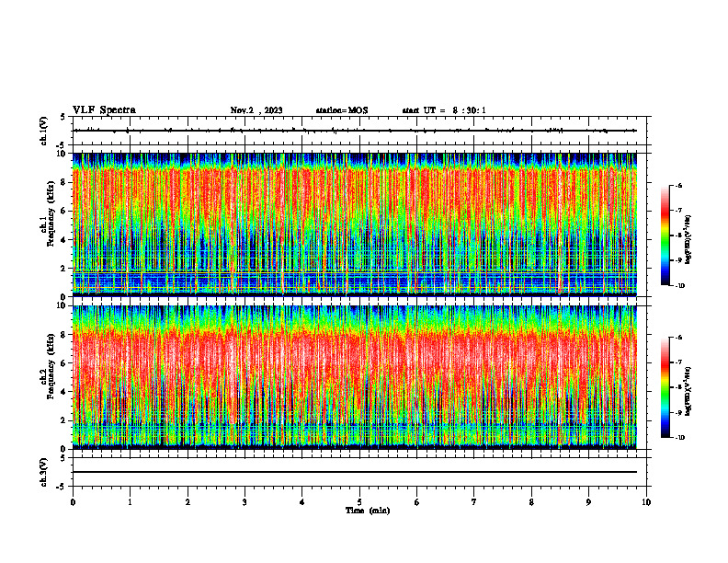The image size is (728, 563).
Task: Click time axis tick label '1'
Action: point(130,502)
